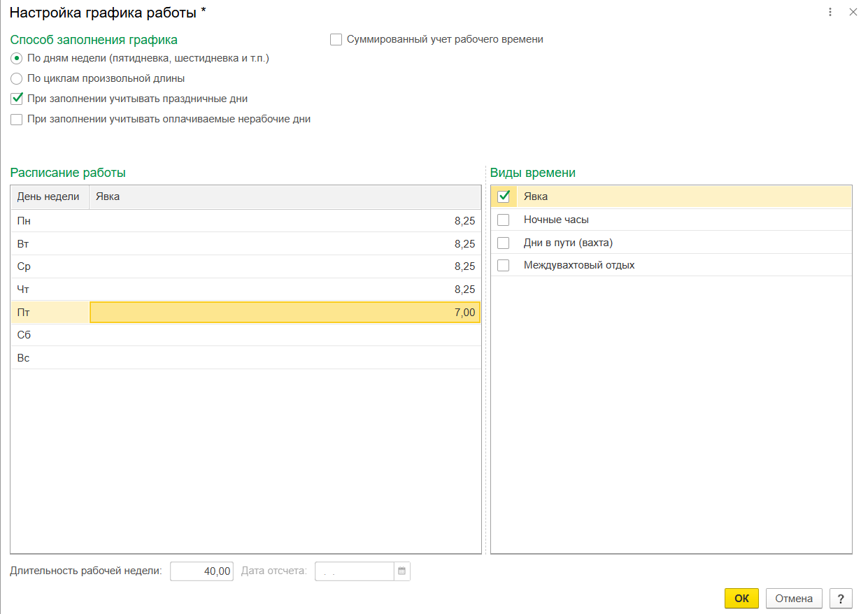Select the Явка cell for Пн
868x614 pixels.
[x=285, y=221]
